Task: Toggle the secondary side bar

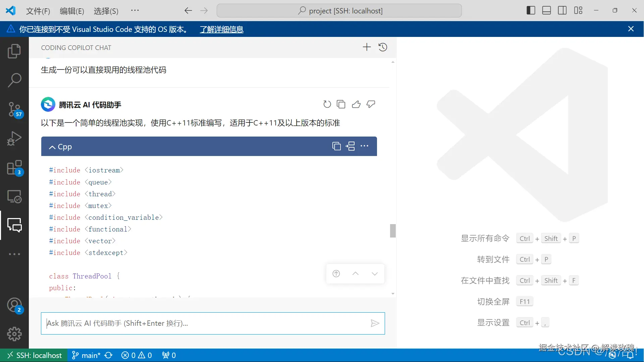Action: point(562,10)
